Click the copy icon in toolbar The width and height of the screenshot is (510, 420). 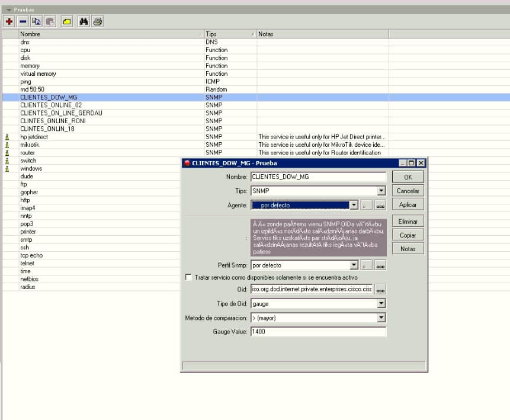37,21
